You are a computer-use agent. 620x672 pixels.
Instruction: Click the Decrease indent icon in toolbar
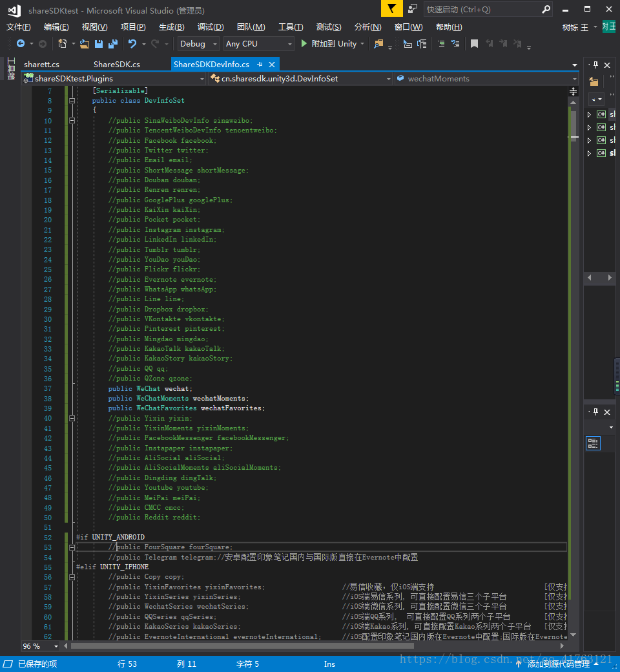pyautogui.click(x=408, y=44)
